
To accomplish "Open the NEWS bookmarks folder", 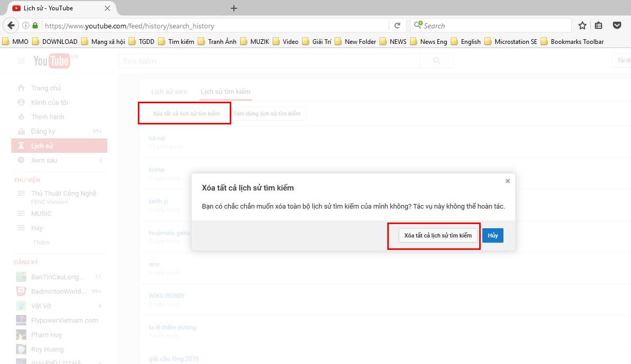I will pos(393,41).
